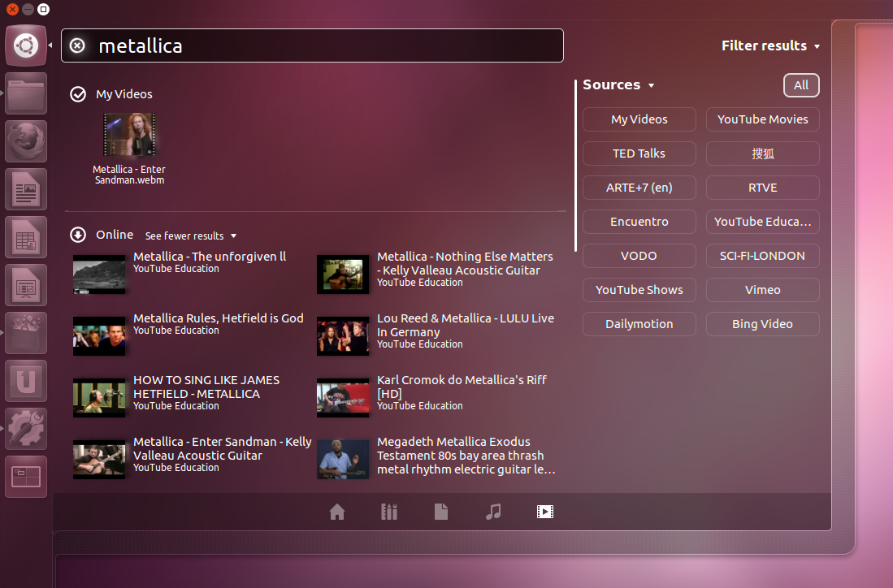The image size is (893, 588).
Task: Toggle the VODO source filter
Action: (x=639, y=256)
